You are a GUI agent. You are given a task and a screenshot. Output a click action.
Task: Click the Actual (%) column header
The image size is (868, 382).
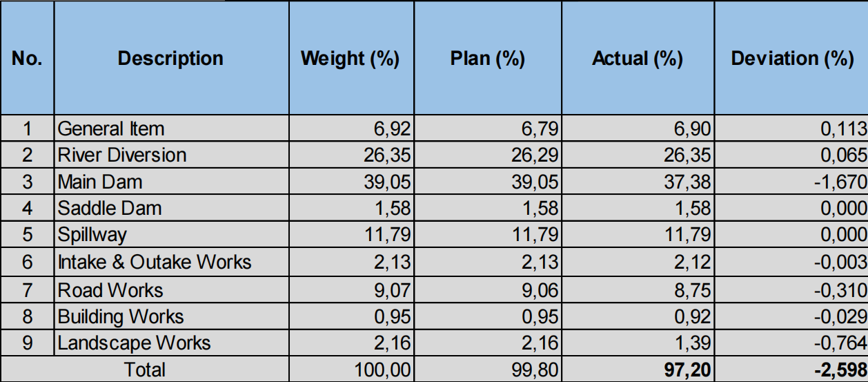[x=638, y=58]
